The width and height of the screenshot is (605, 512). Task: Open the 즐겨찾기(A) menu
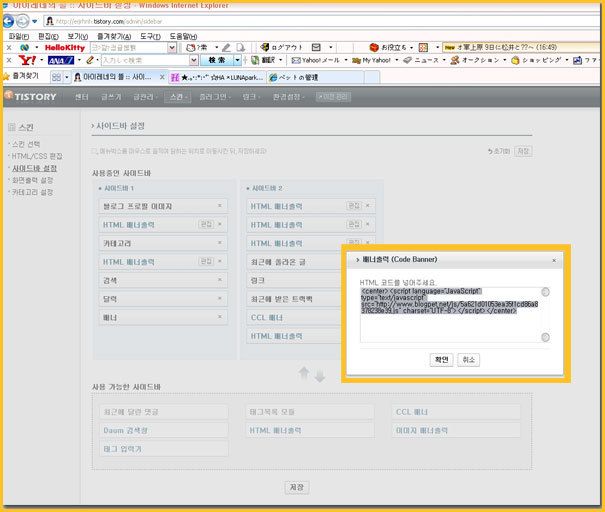point(114,36)
